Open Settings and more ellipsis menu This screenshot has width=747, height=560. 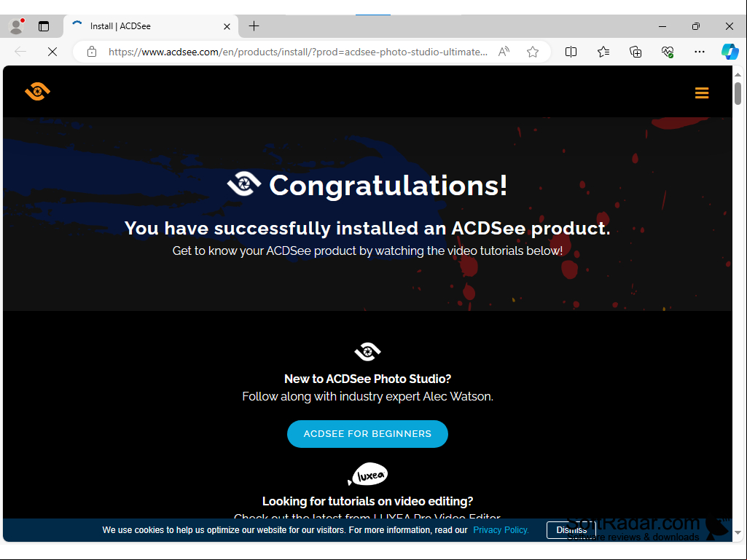[x=700, y=52]
